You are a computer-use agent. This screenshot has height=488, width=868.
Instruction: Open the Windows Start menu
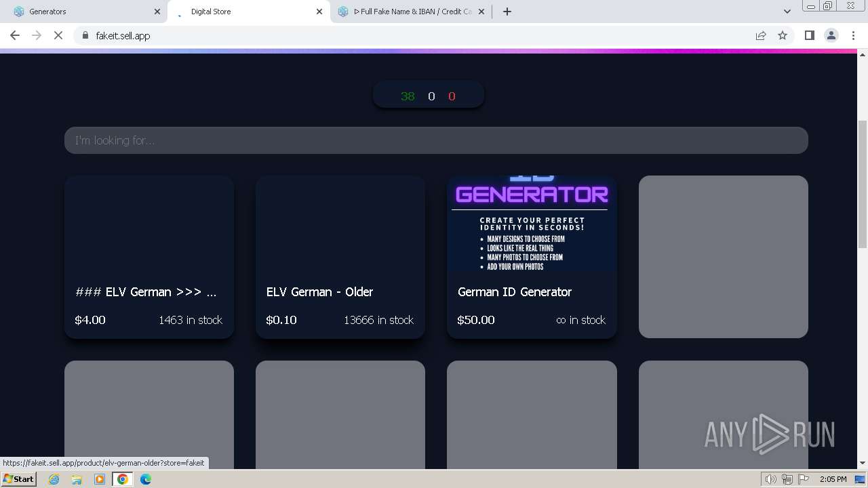point(18,479)
